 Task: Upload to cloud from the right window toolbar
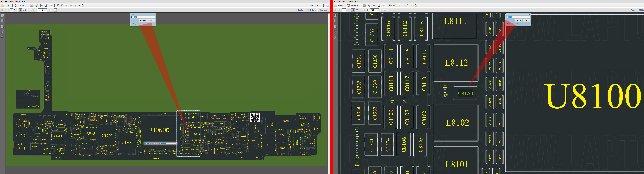point(369,5)
